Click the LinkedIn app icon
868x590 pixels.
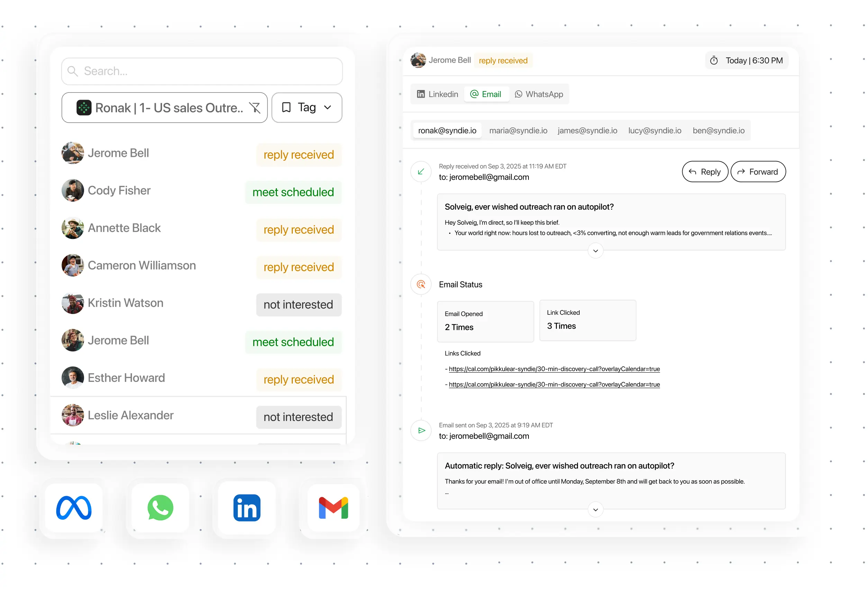247,508
